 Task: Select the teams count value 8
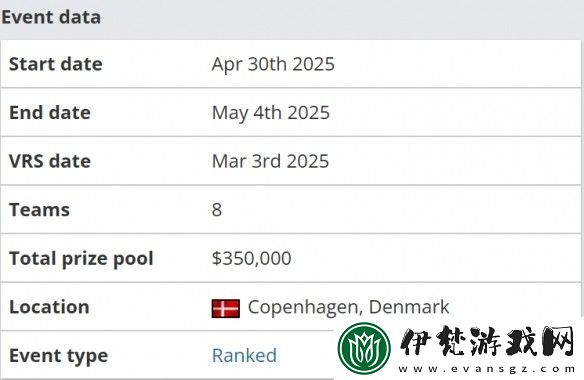coord(217,210)
